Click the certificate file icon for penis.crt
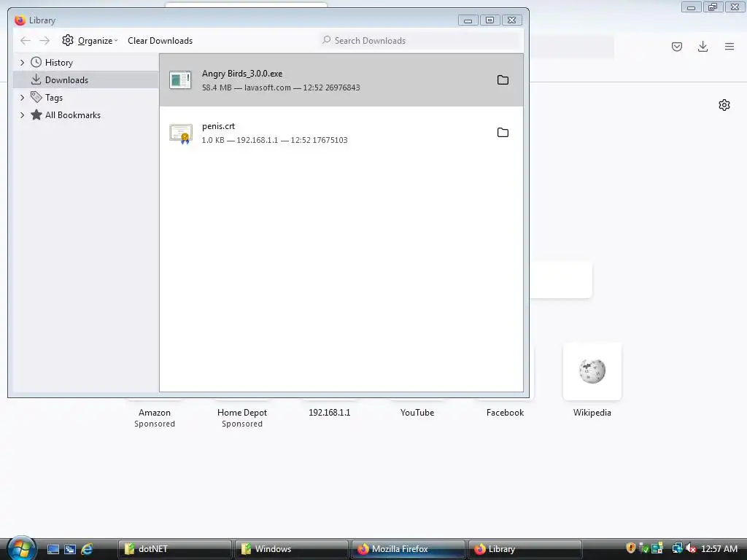 [181, 133]
